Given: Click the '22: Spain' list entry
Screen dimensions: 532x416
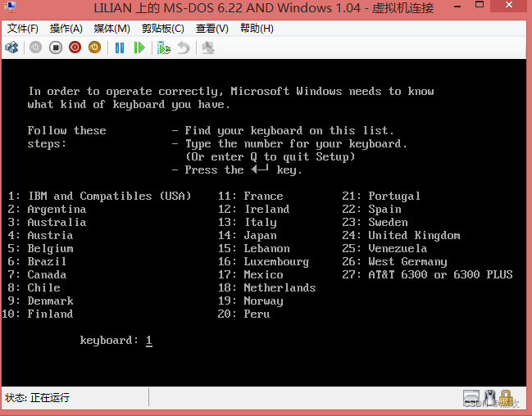Looking at the screenshot, I should pyautogui.click(x=372, y=209).
